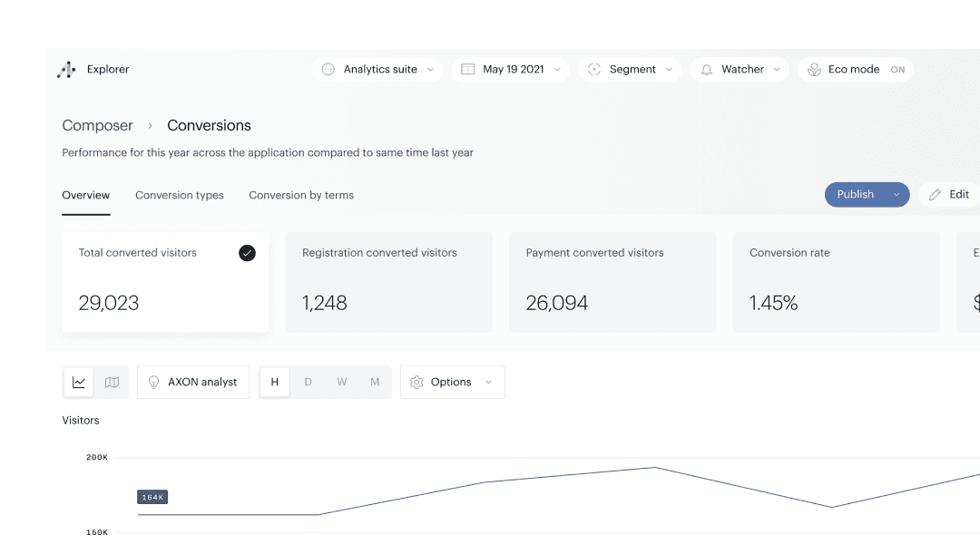The image size is (980, 544).
Task: Uncheck the Total converted visitors card
Action: click(x=247, y=253)
